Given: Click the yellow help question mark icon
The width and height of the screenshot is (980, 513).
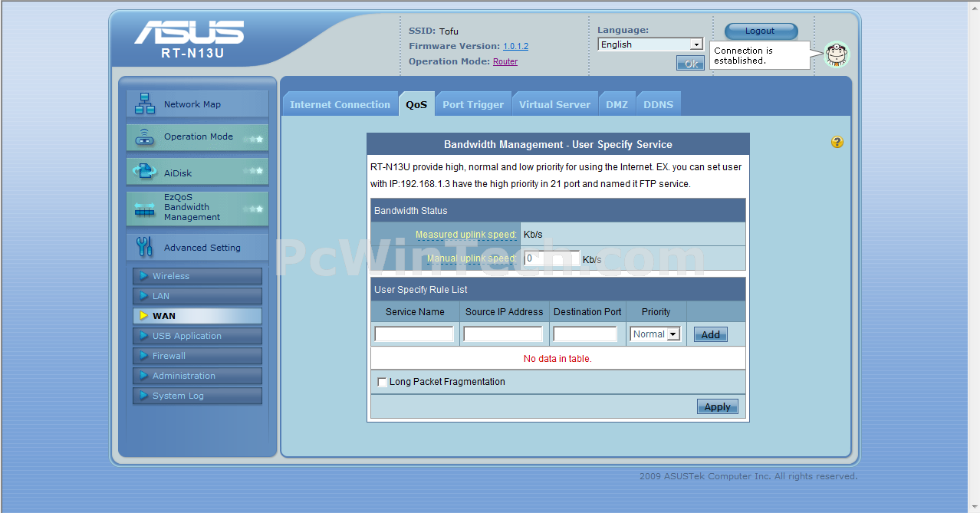Looking at the screenshot, I should coord(837,142).
